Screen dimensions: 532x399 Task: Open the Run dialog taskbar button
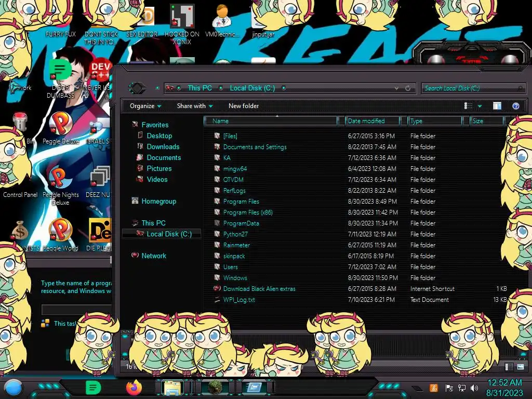(x=254, y=388)
